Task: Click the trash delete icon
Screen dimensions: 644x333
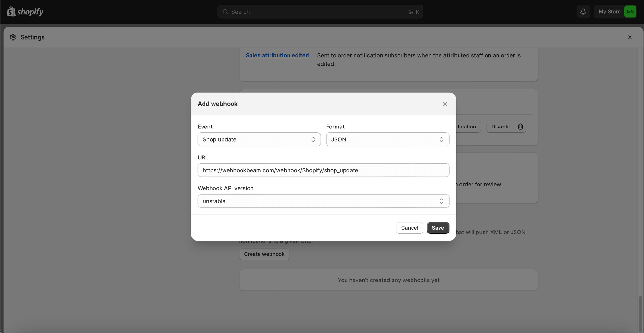Action: [520, 127]
